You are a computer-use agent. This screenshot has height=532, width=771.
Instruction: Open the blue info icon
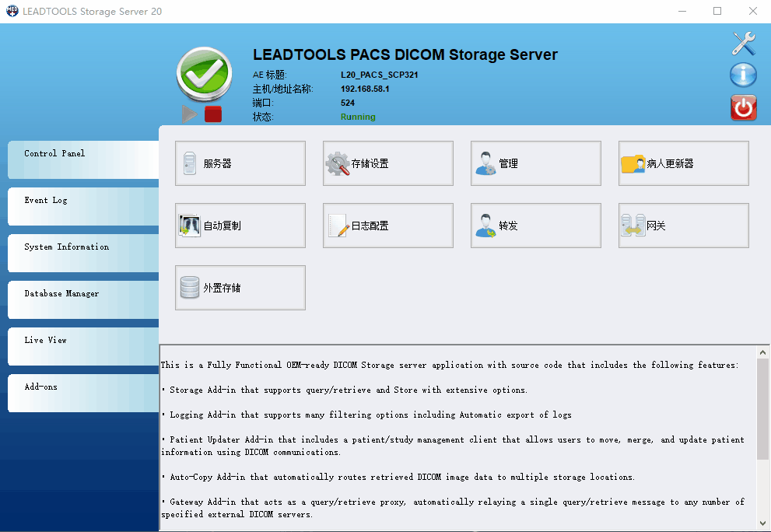(744, 75)
